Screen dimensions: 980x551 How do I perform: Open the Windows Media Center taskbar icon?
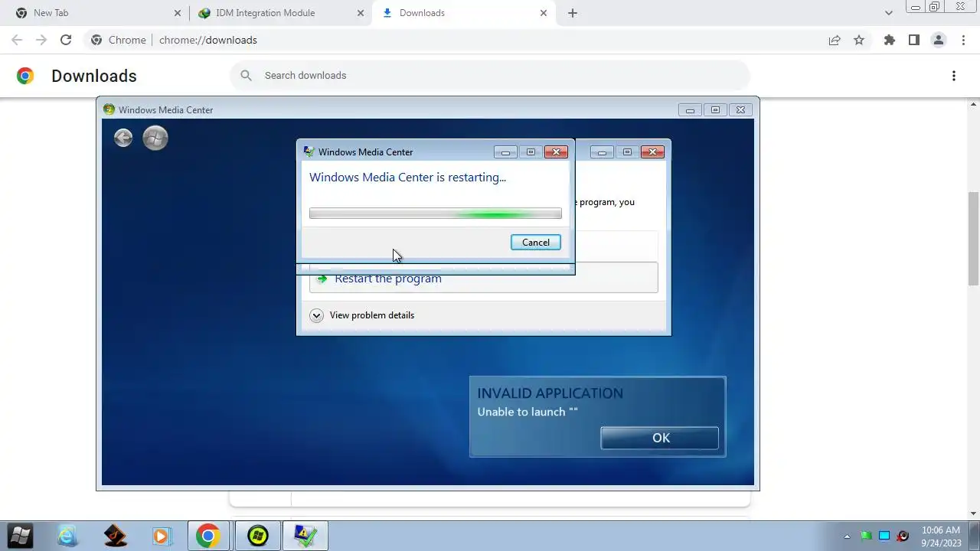point(258,536)
